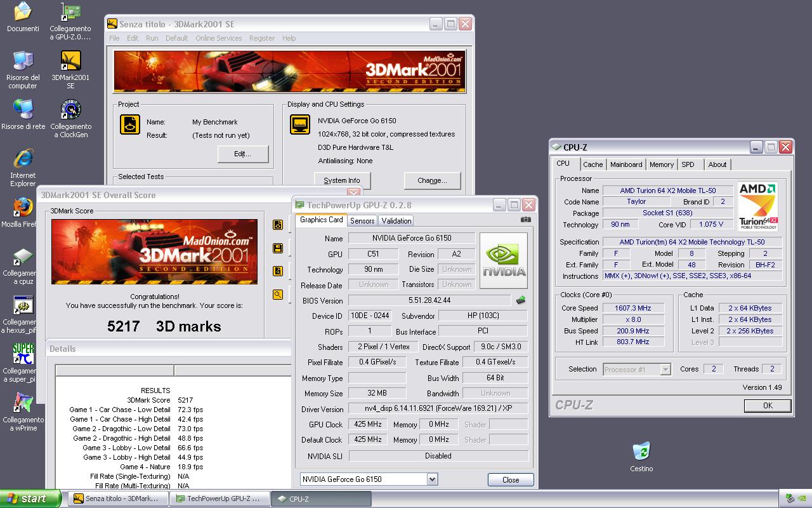Open the CPU-Z Processor #1 selection dropdown
The width and height of the screenshot is (812, 508).
click(x=665, y=369)
